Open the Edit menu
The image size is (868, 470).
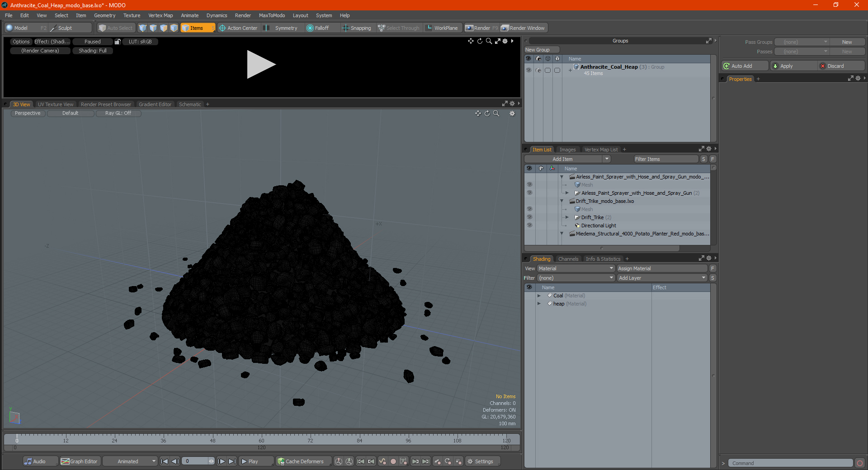[24, 15]
